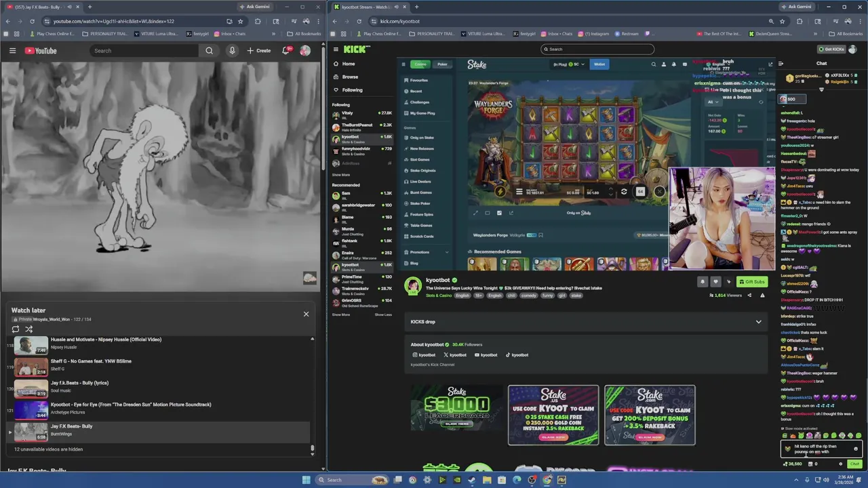Open Kick Browse page

pyautogui.click(x=350, y=77)
